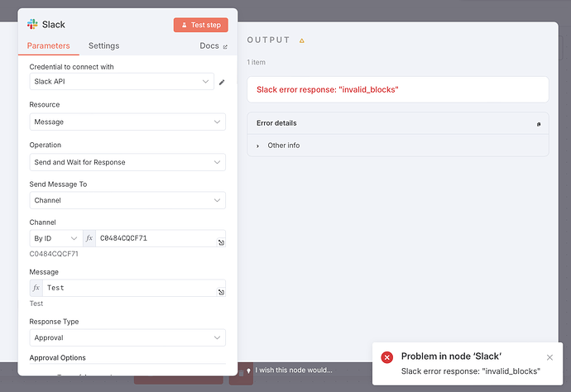571x392 pixels.
Task: Click the channel ID input field
Action: coord(157,238)
